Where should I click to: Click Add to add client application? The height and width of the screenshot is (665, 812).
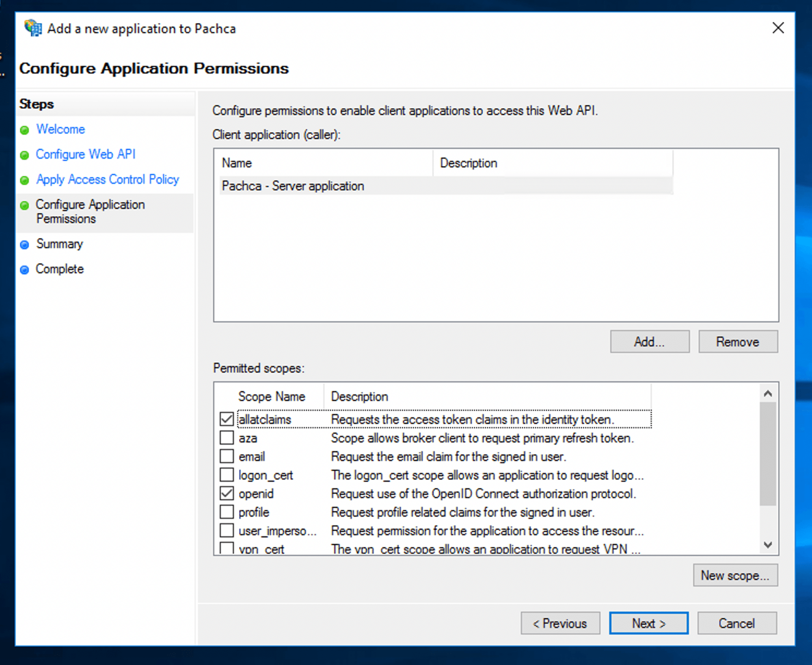coord(649,342)
